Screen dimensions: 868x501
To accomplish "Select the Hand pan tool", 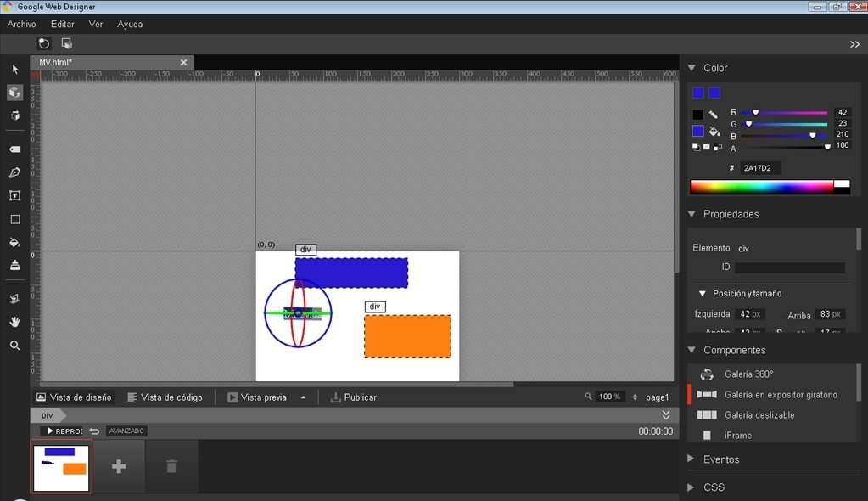I will (x=15, y=322).
